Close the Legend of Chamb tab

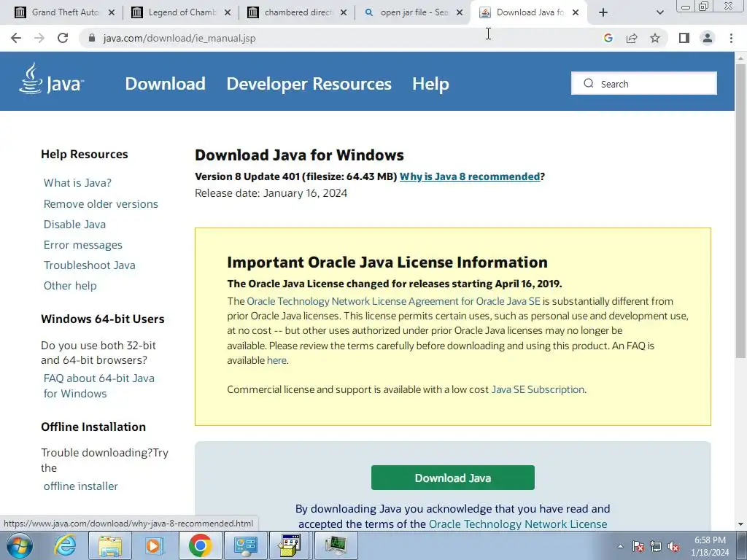(x=228, y=12)
